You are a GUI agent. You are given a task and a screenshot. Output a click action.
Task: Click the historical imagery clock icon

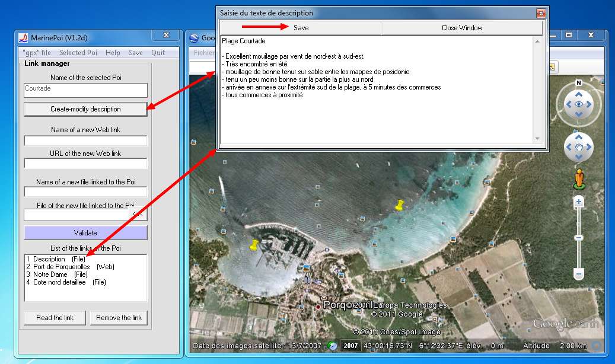click(x=332, y=346)
